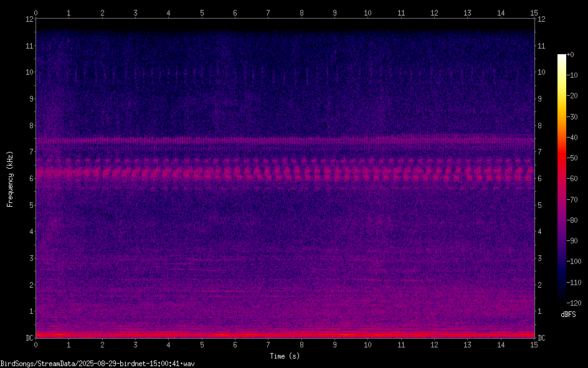This screenshot has height=368, width=588.
Task: Click the pulsing 6.2 kHz band in the spectrogram
Action: click(285, 173)
